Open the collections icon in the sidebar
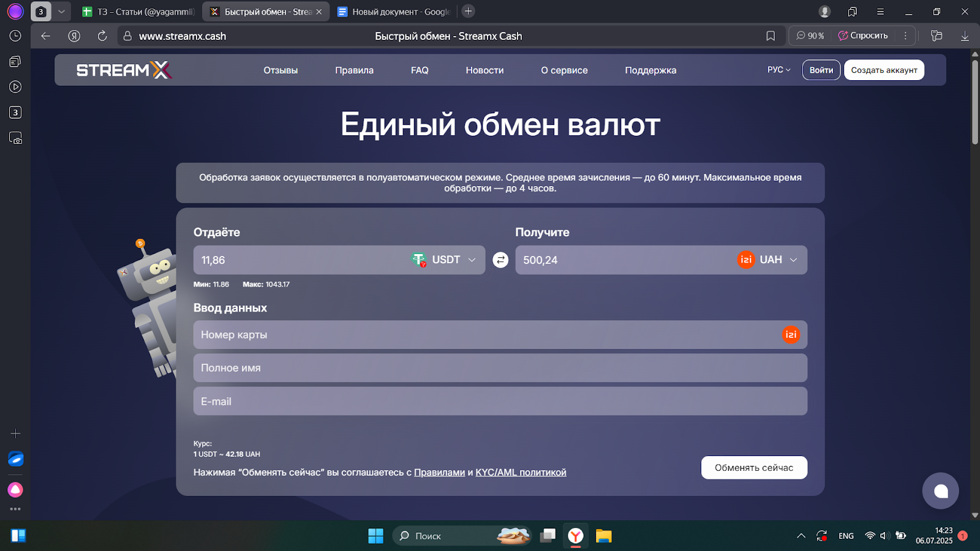The height and width of the screenshot is (551, 980). 15,61
